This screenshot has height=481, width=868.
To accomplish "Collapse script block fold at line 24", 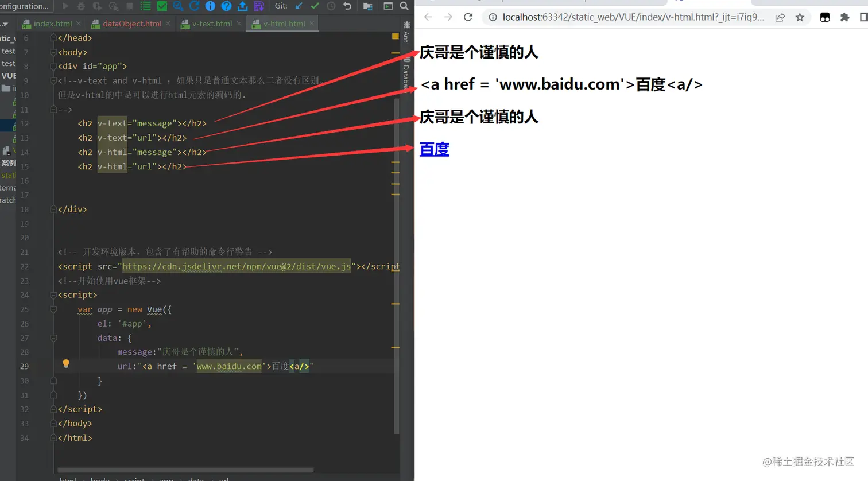I will [x=53, y=294].
